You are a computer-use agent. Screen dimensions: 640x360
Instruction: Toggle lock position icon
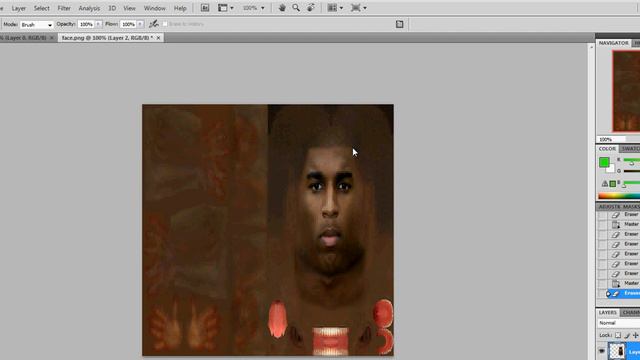point(635,335)
